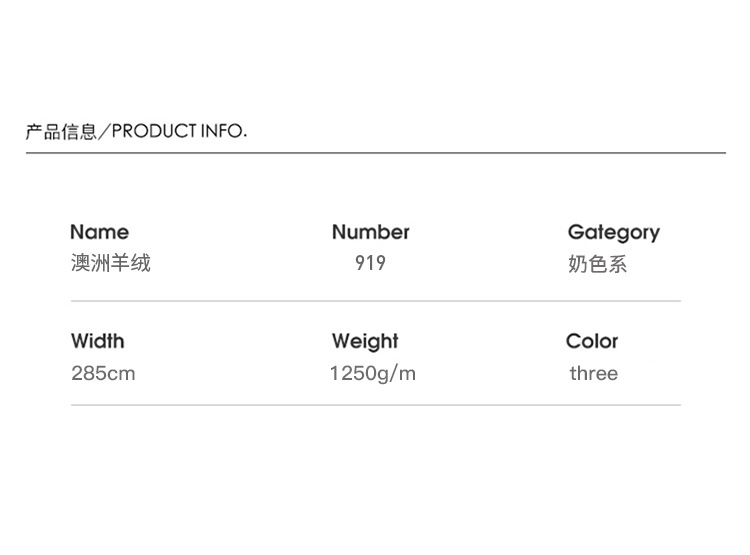
Task: Click the 产品信息/PRODUCT INFO. heading
Action: (136, 131)
